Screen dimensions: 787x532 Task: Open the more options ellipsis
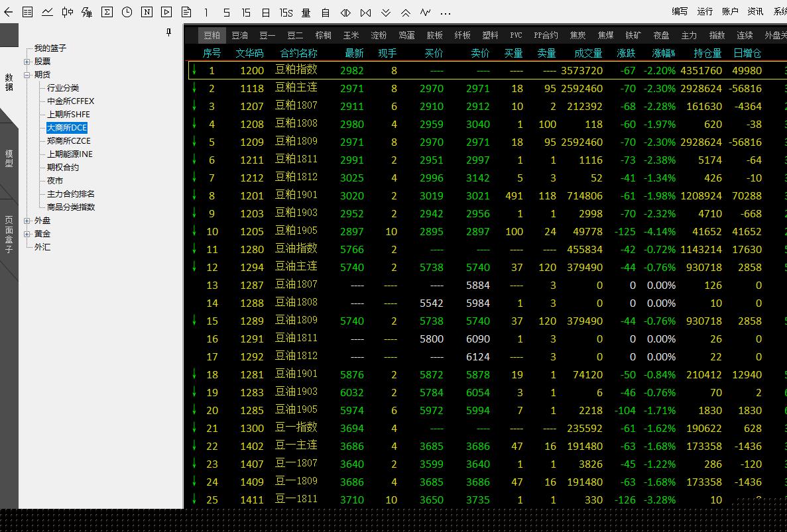pos(446,13)
